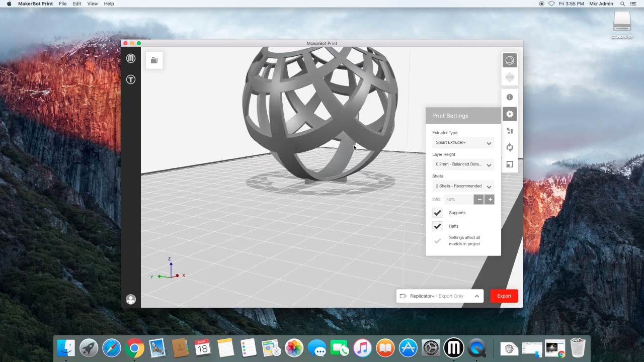Open the scale model icon

pos(510,164)
